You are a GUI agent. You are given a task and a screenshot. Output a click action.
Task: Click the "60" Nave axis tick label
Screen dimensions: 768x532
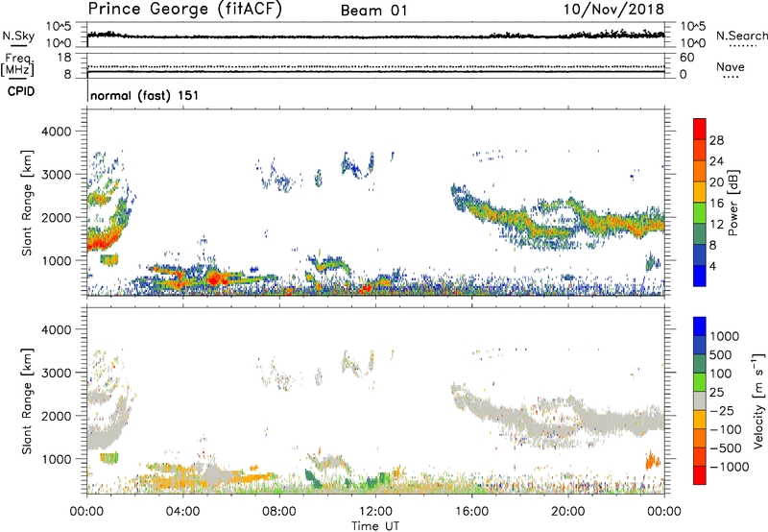point(686,58)
